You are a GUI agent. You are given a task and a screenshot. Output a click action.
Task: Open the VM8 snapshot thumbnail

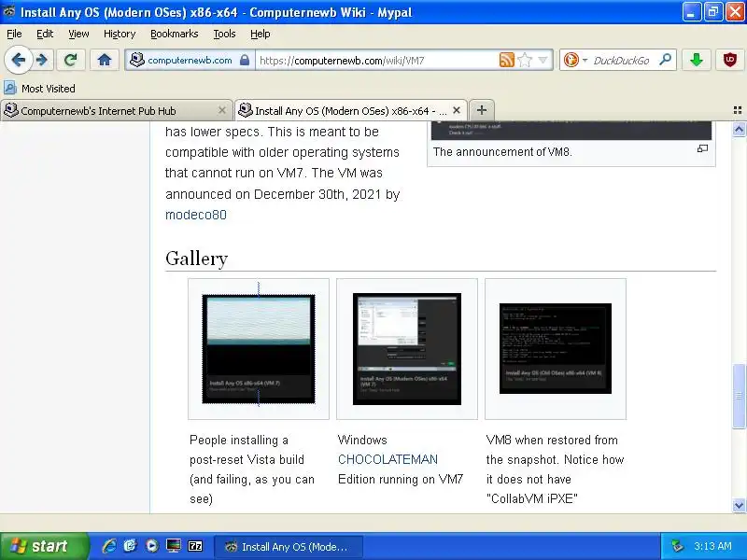556,348
